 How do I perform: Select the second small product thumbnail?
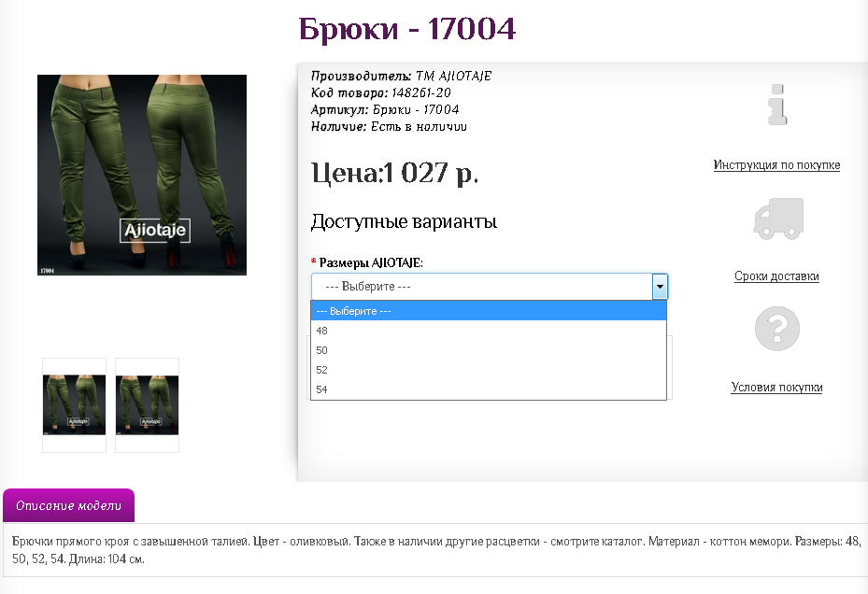148,405
